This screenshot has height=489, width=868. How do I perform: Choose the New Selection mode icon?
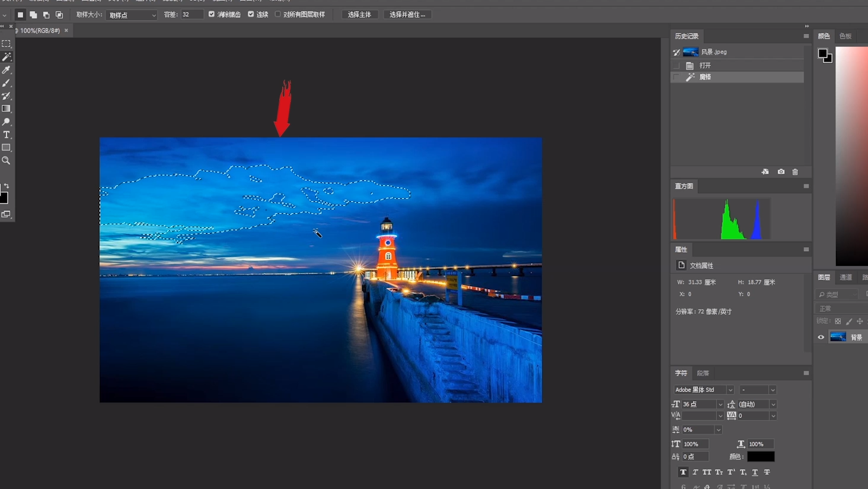pyautogui.click(x=20, y=15)
